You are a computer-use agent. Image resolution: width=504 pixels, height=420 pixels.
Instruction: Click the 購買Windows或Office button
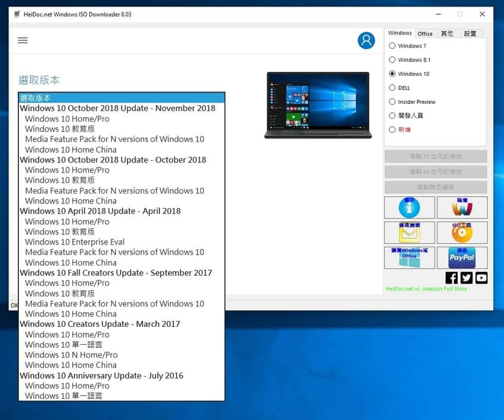click(409, 257)
